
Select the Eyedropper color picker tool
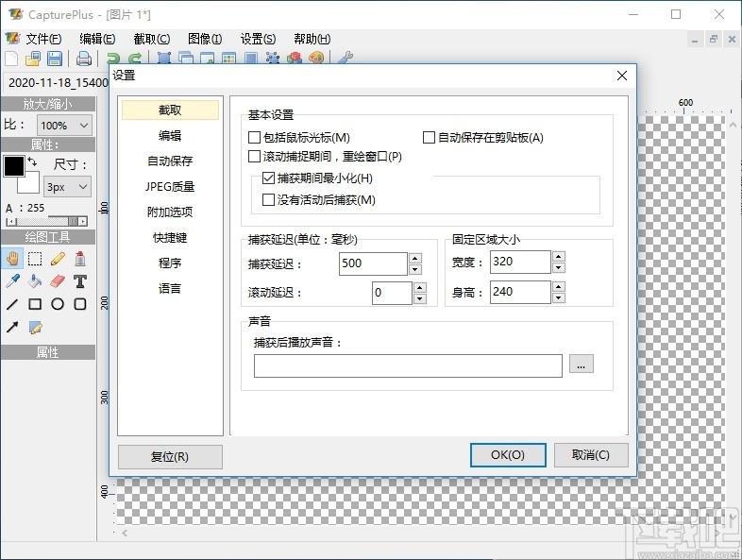pos(12,281)
